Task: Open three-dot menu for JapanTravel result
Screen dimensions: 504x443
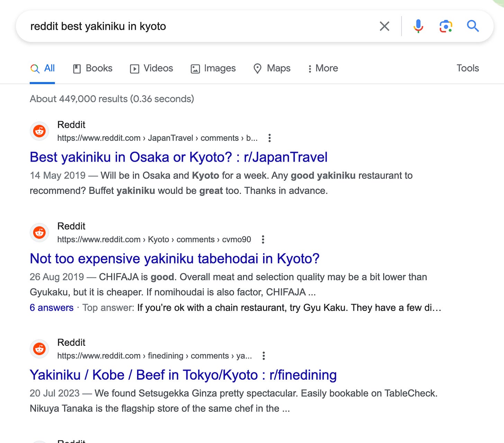Action: (269, 138)
